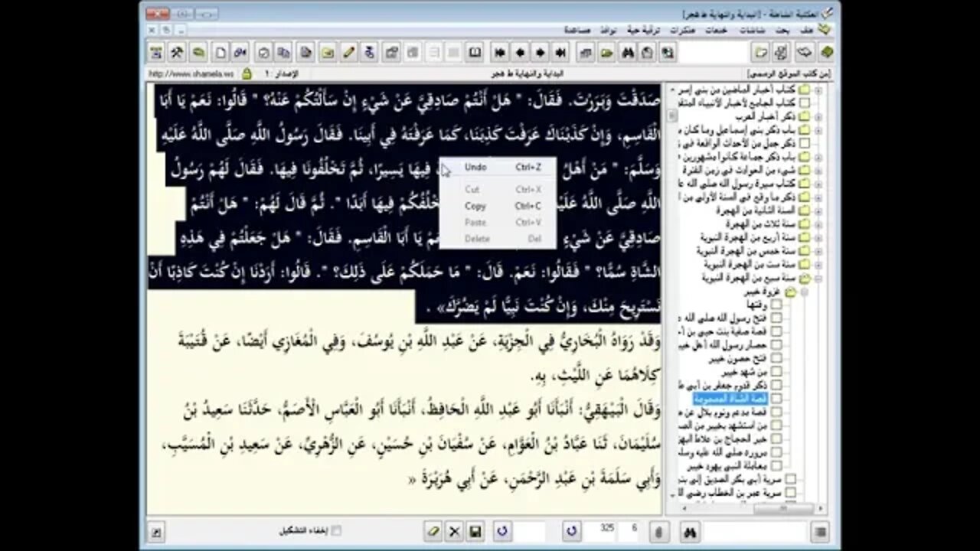Viewport: 980px width, 551px height.
Task: Click the yellow pencil edit icon
Action: click(348, 53)
